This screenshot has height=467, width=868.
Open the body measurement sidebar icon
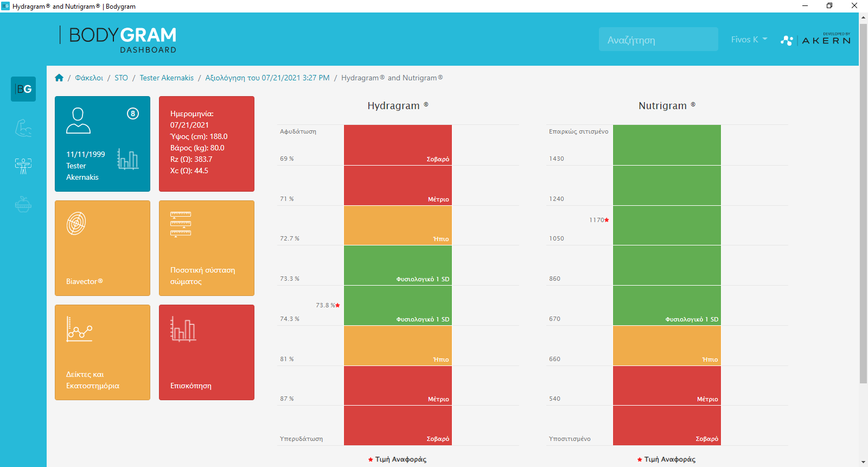click(x=23, y=166)
